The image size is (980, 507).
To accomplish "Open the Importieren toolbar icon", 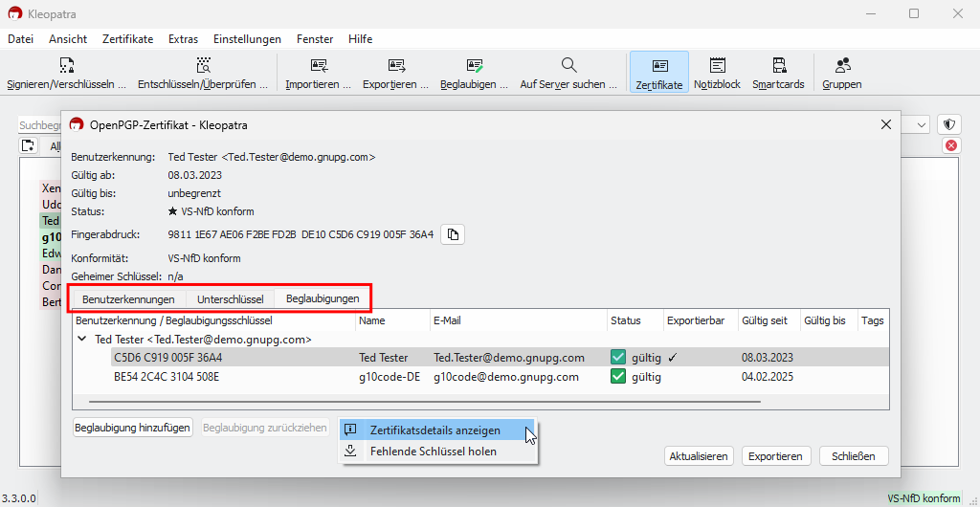I will click(x=319, y=66).
